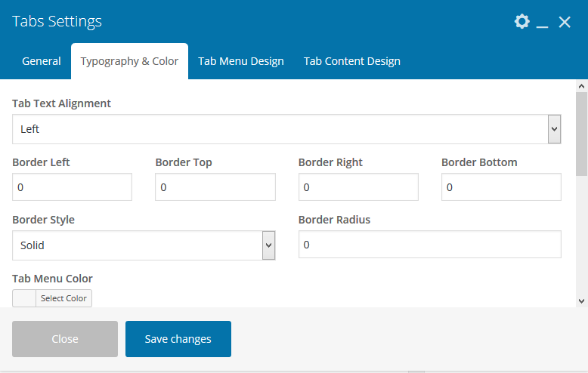Select the Typography & Color tab

click(x=129, y=61)
